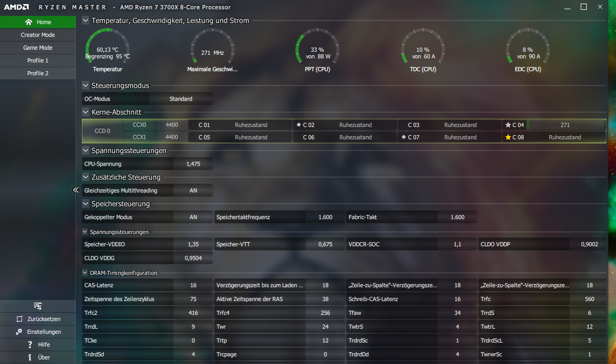Click the import/export arrows icon in sidebar
This screenshot has width=616, height=364.
click(x=38, y=306)
